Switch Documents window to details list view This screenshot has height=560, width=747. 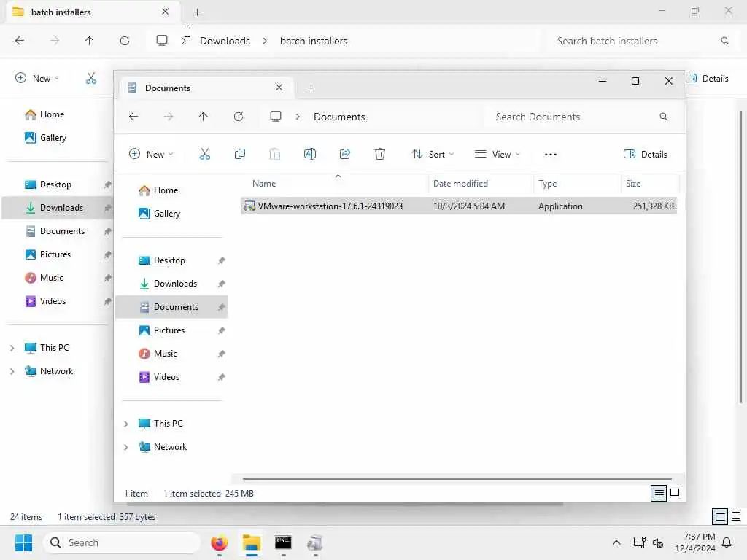pos(659,494)
